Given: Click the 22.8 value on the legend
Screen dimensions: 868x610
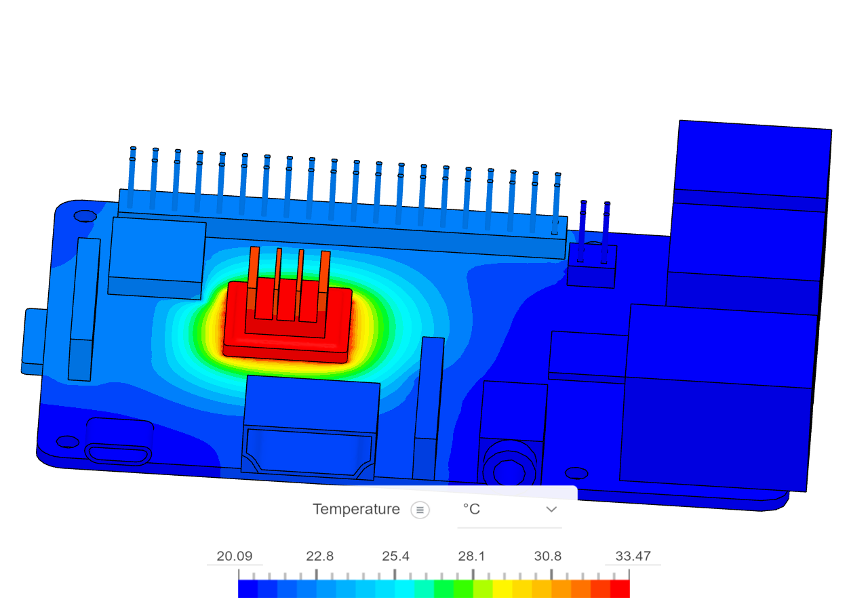Looking at the screenshot, I should pyautogui.click(x=319, y=556).
